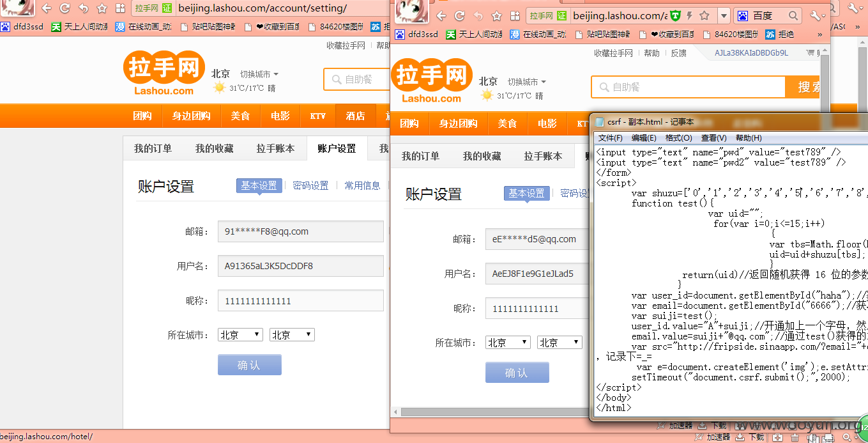The height and width of the screenshot is (443, 868).
Task: Reload page in the left browser window
Action: coord(65,8)
